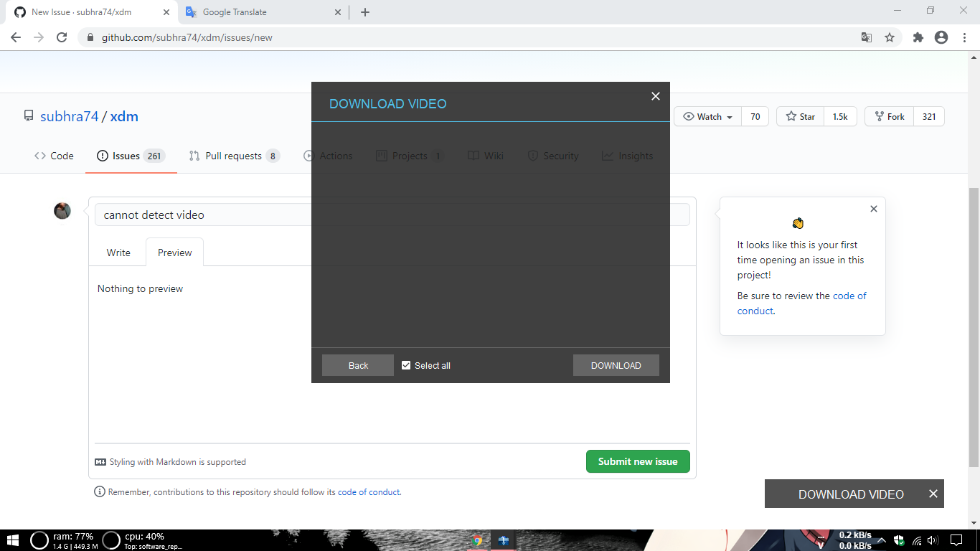Screen dimensions: 980x551
Task: Open the Issues tab
Action: point(131,156)
